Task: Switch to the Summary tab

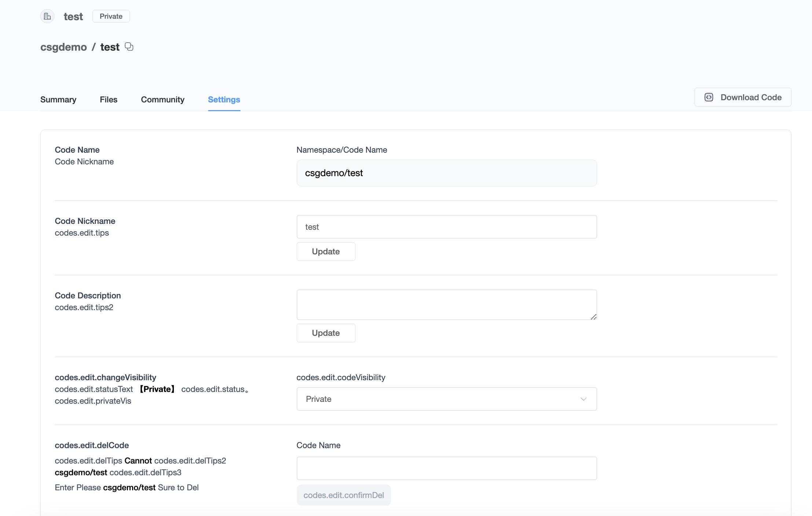Action: [x=58, y=99]
